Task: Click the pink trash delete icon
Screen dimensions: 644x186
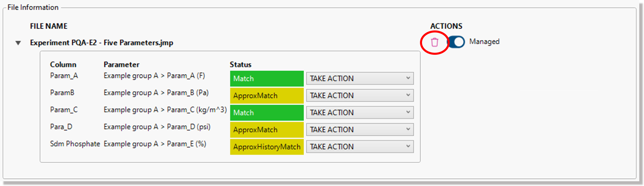Action: click(x=435, y=42)
